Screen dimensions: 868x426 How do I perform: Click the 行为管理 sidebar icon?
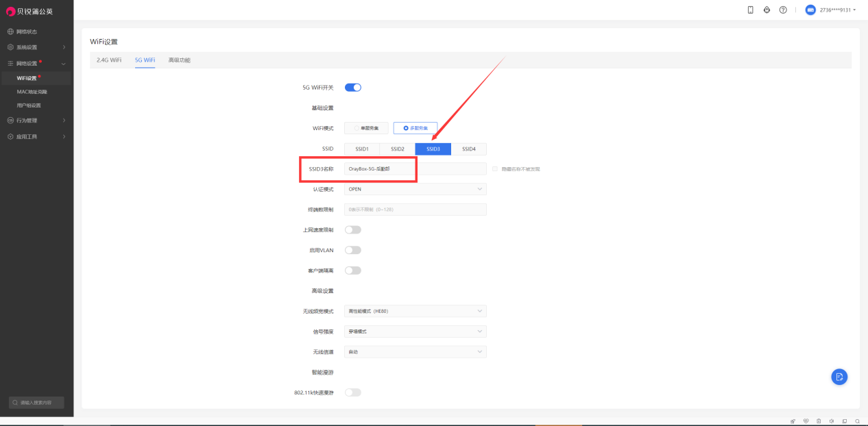pos(10,121)
